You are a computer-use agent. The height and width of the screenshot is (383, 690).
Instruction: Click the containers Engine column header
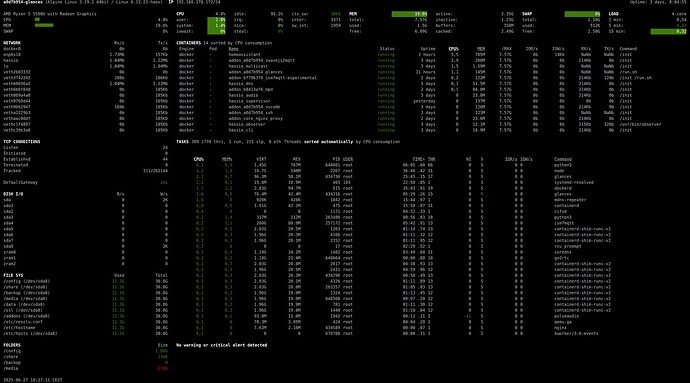187,49
